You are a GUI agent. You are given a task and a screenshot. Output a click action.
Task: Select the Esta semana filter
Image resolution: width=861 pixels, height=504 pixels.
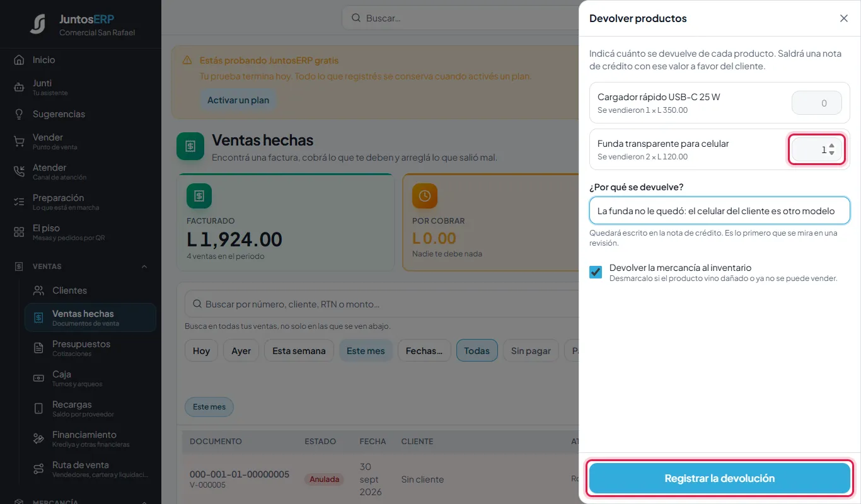299,351
